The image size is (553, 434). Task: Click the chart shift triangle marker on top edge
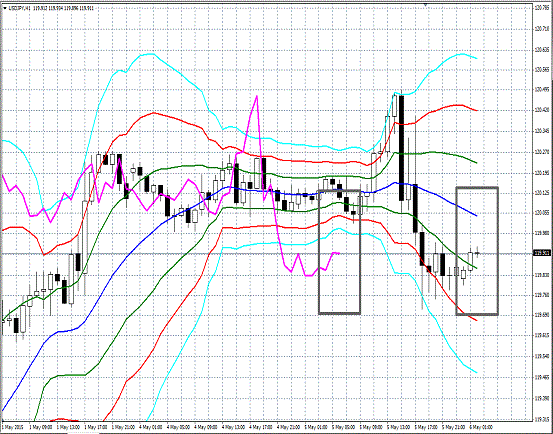[426, 5]
